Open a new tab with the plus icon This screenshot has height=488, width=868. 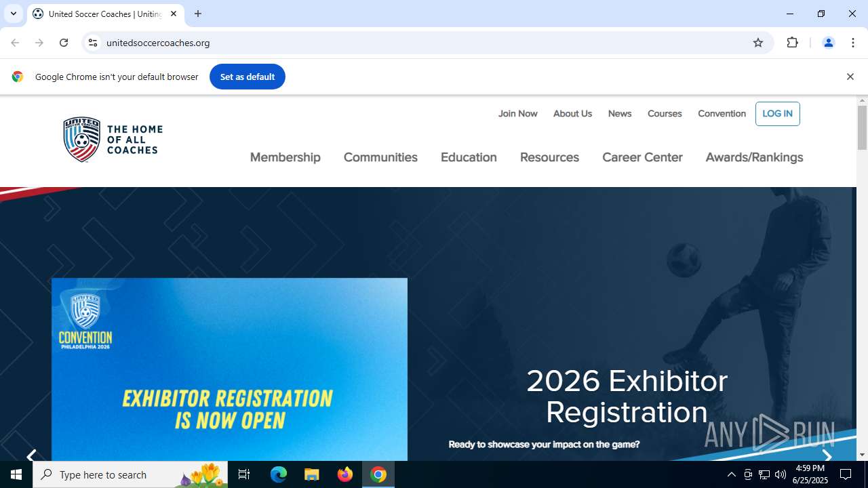[198, 14]
